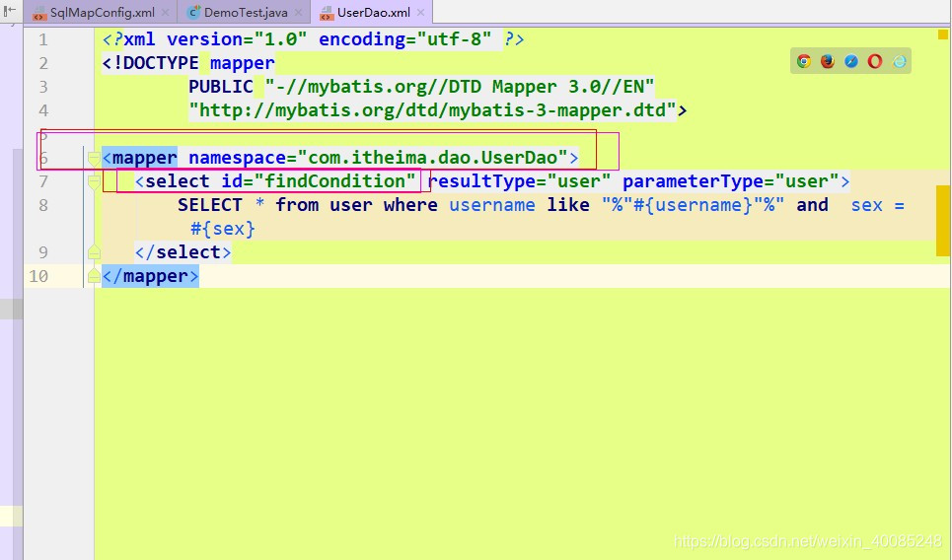This screenshot has width=952, height=560.
Task: Click the 'from' keyword in the SQL
Action: 297,205
